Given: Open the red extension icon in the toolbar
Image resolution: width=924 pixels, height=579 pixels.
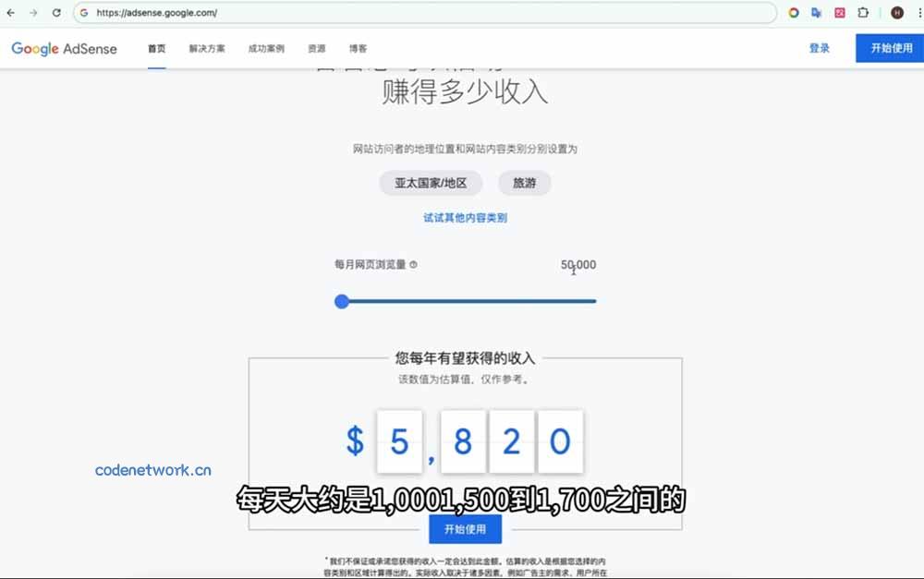Looking at the screenshot, I should (840, 12).
